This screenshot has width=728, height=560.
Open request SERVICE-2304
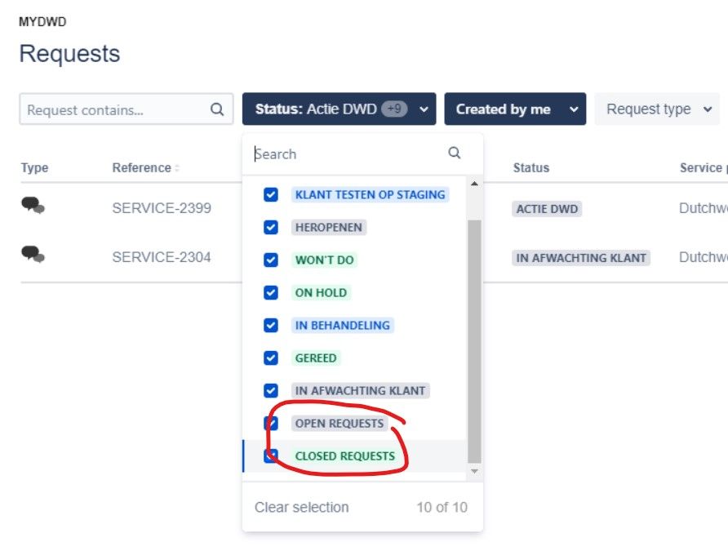pyautogui.click(x=162, y=257)
